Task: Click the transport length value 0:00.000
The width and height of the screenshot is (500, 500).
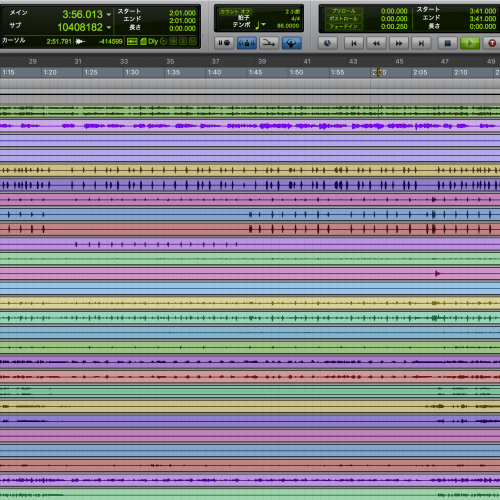Action: coord(483,26)
